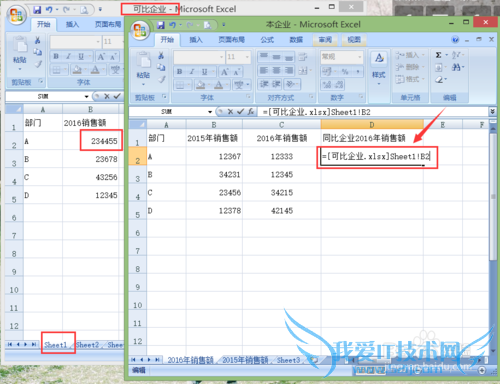Switch to 数据 tab in 本企业 window
The image size is (500, 384).
coord(296,40)
